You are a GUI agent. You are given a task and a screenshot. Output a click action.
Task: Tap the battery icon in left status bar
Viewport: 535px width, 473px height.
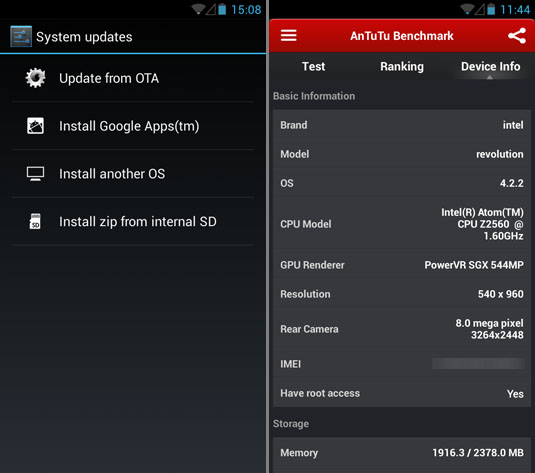222,9
